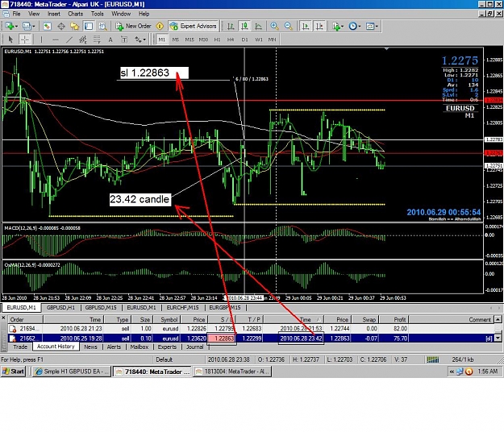Open the Journal tab in Terminal

(x=195, y=347)
